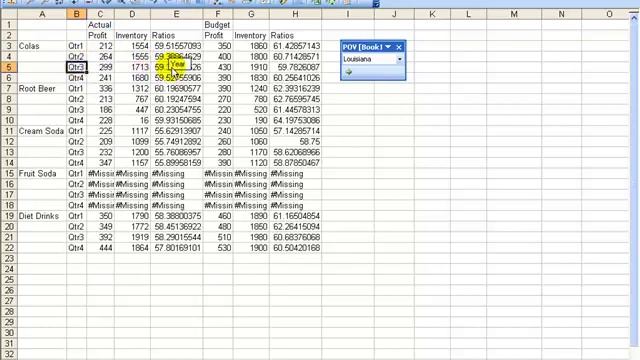This screenshot has width=640, height=360.
Task: Close the POV [Book] floating panel
Action: coord(399,47)
